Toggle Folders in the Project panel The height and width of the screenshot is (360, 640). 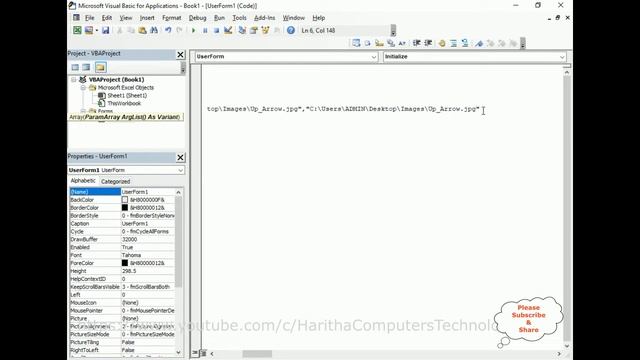click(x=100, y=67)
